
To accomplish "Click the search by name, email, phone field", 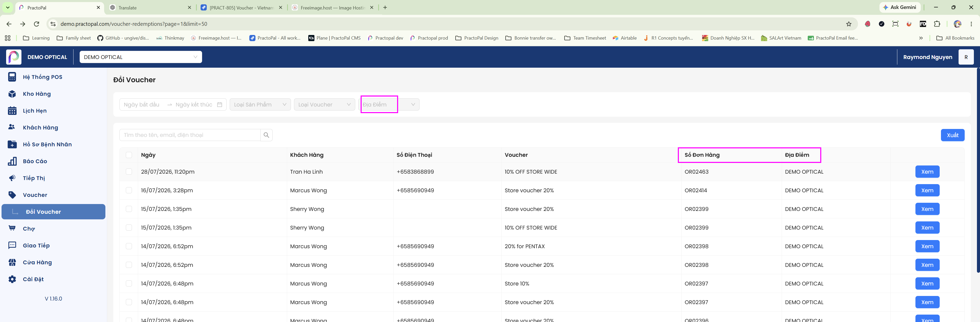I will click(190, 135).
